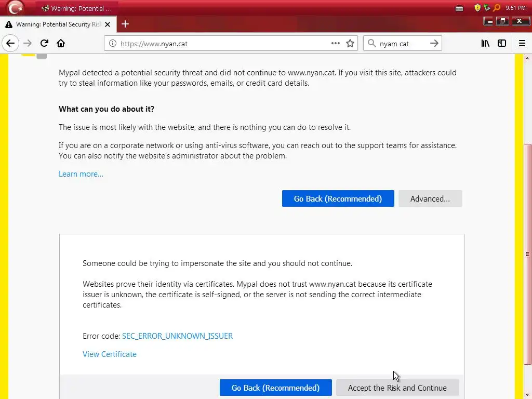Screen dimensions: 532x399
Task: Click the Error code: label text
Action: pyautogui.click(x=101, y=336)
